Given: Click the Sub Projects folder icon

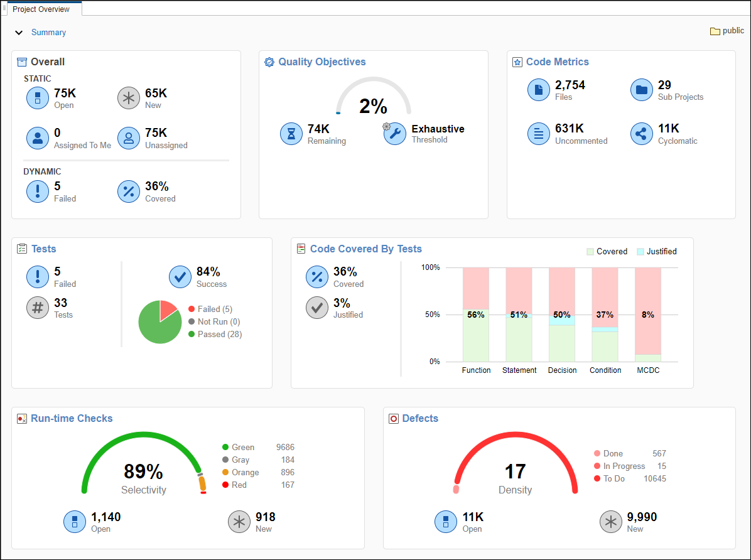Looking at the screenshot, I should (642, 90).
